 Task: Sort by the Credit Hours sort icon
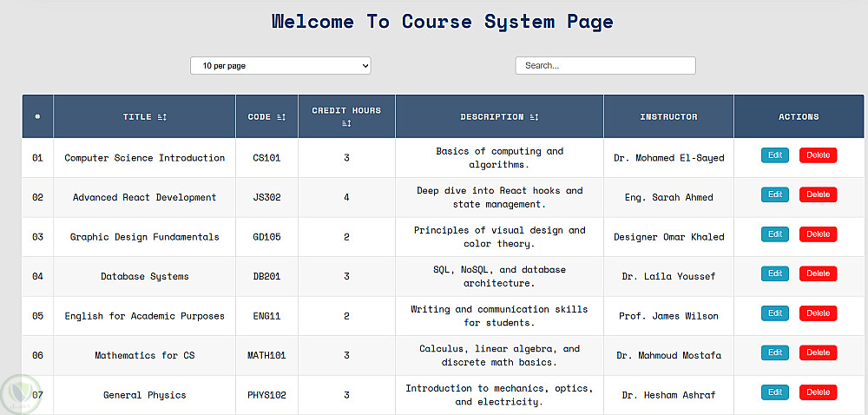(x=346, y=123)
